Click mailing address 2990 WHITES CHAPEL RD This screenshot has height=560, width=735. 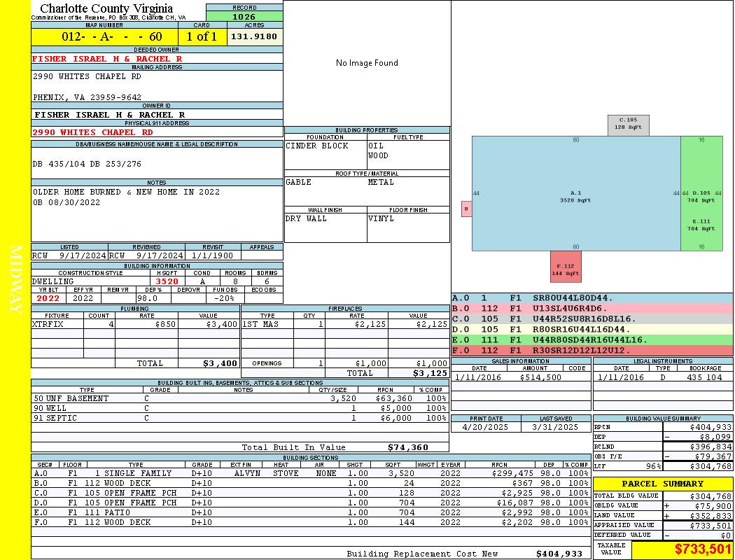pyautogui.click(x=87, y=76)
